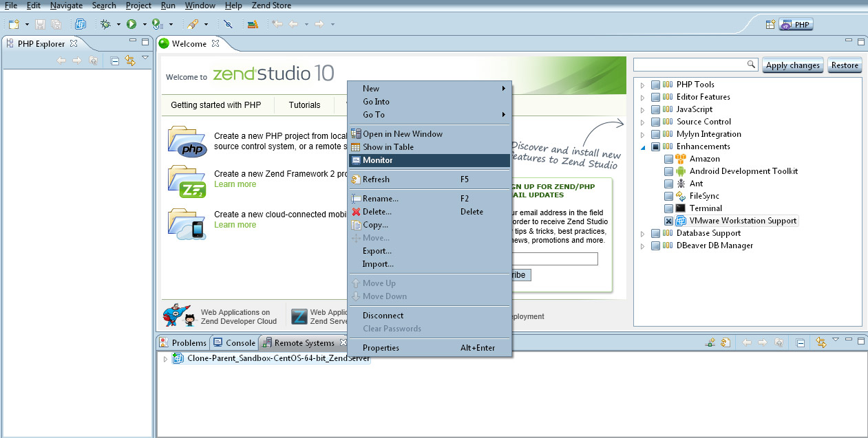Check the JavaScript checkbox
868x438 pixels.
(x=655, y=109)
